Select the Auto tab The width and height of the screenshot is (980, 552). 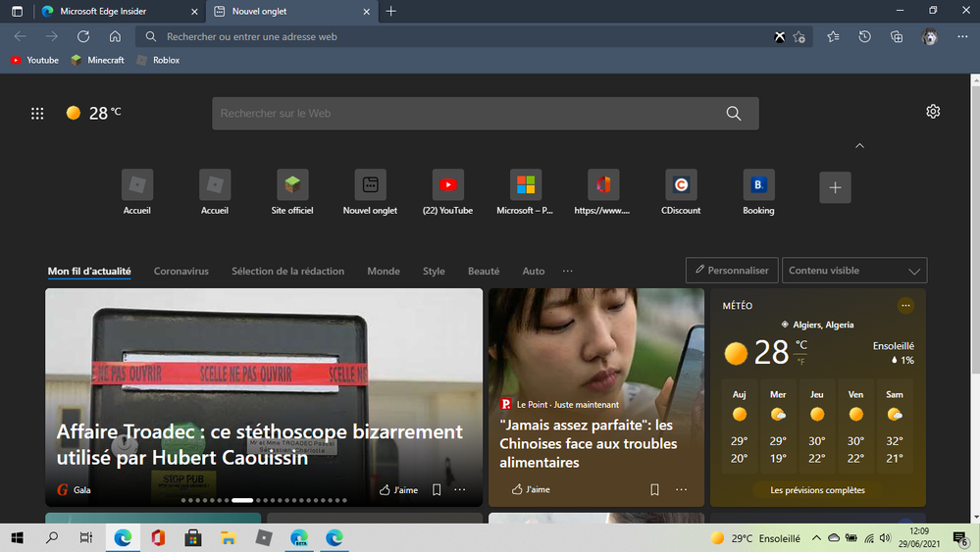coord(533,271)
